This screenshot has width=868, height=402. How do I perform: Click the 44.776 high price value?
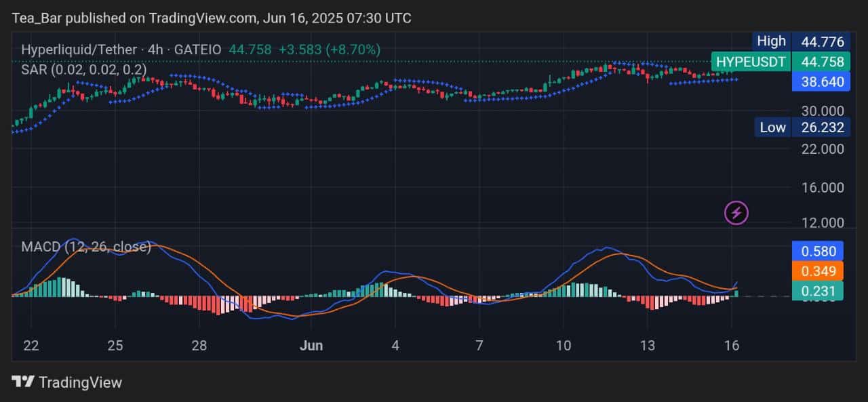coord(822,42)
